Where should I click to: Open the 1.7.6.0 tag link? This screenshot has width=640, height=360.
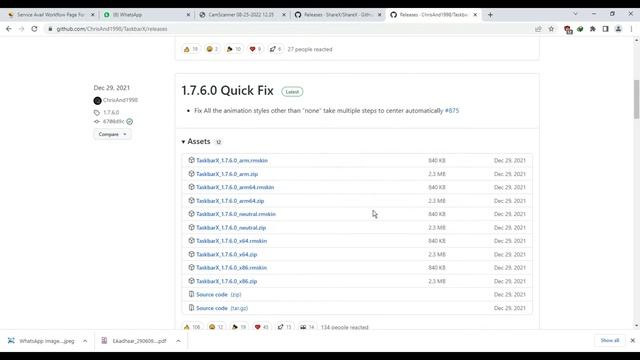[111, 112]
